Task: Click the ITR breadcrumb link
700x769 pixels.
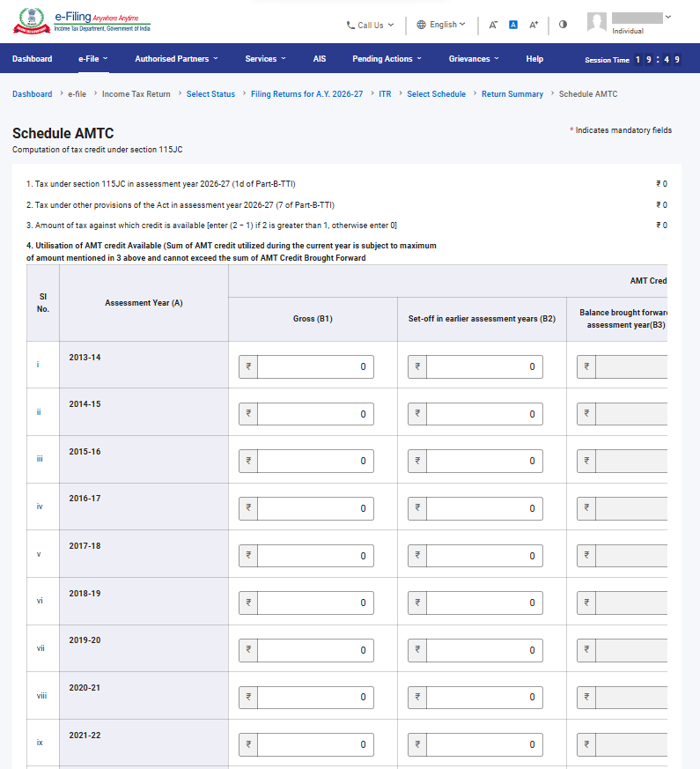Action: [x=385, y=94]
